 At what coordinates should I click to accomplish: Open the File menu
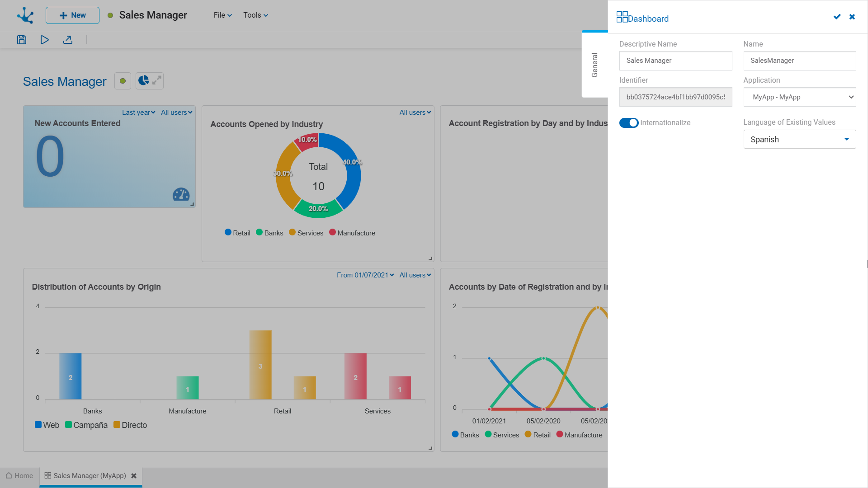tap(222, 15)
